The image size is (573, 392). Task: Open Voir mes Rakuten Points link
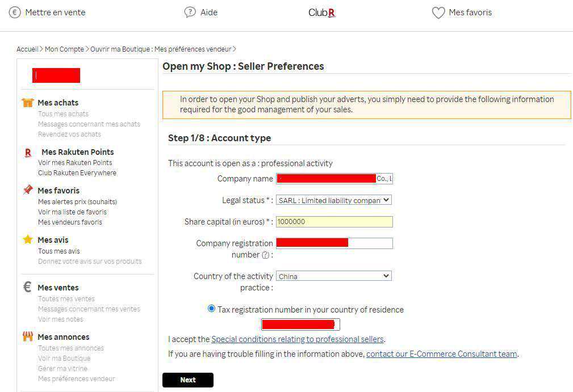[75, 163]
